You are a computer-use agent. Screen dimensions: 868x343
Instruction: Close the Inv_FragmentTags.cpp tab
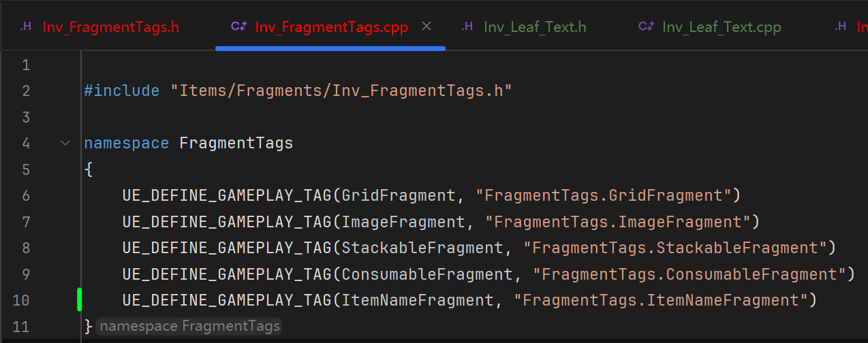[427, 27]
